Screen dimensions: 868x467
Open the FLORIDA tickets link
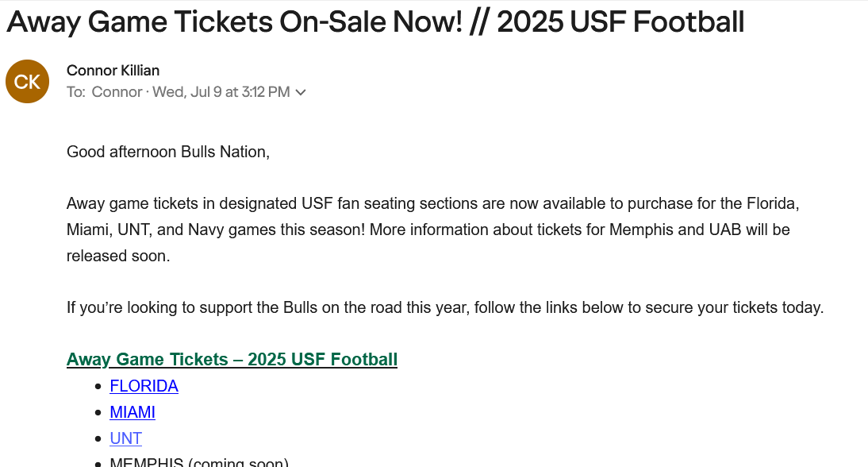pyautogui.click(x=144, y=385)
